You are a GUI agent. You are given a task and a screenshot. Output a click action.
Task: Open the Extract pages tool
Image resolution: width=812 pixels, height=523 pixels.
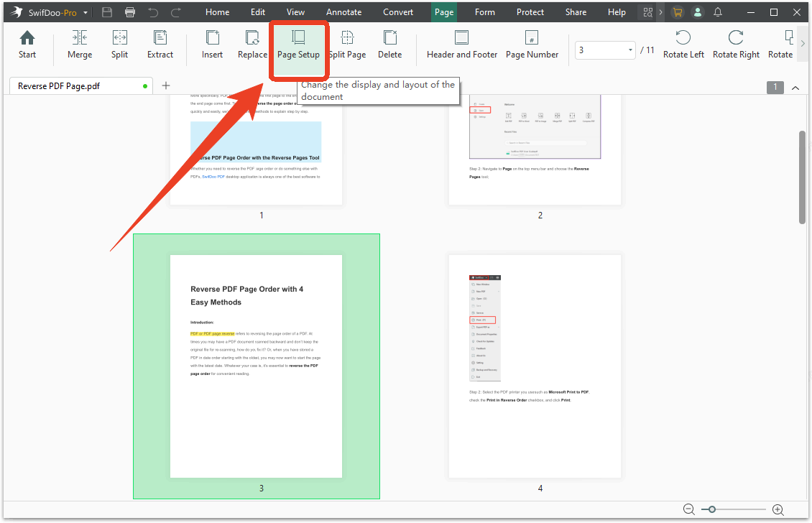point(160,45)
